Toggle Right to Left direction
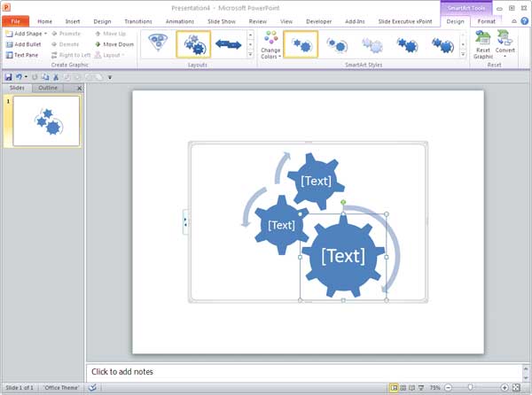 (71, 55)
